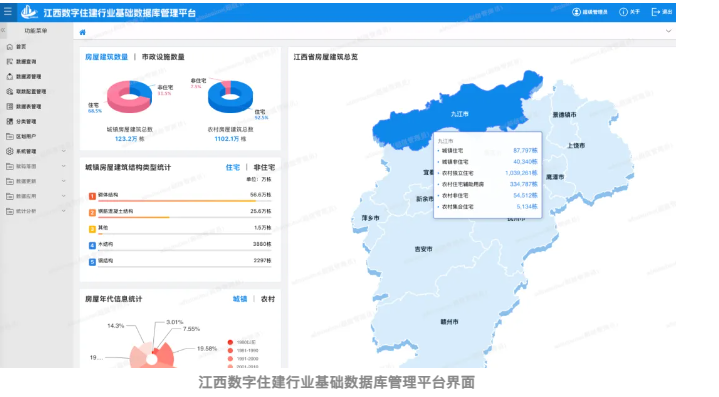Select 九江市 region on the map
Image resolution: width=719 pixels, height=397 pixels.
pyautogui.click(x=459, y=114)
